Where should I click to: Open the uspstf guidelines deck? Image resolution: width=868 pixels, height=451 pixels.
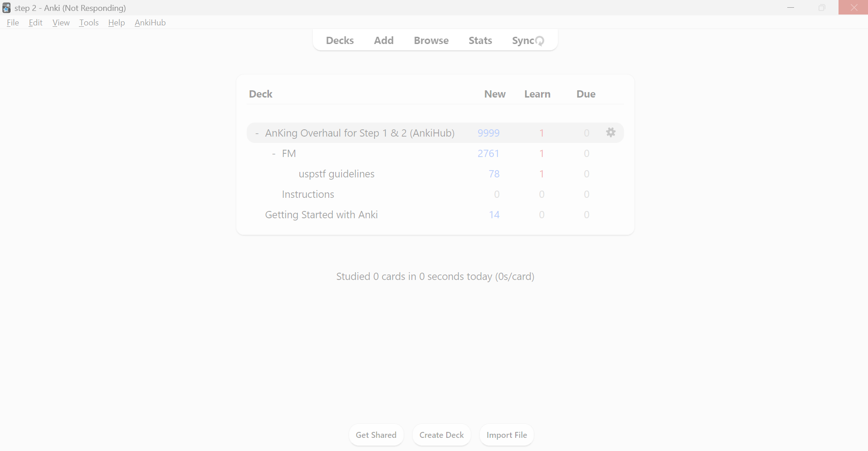point(336,174)
